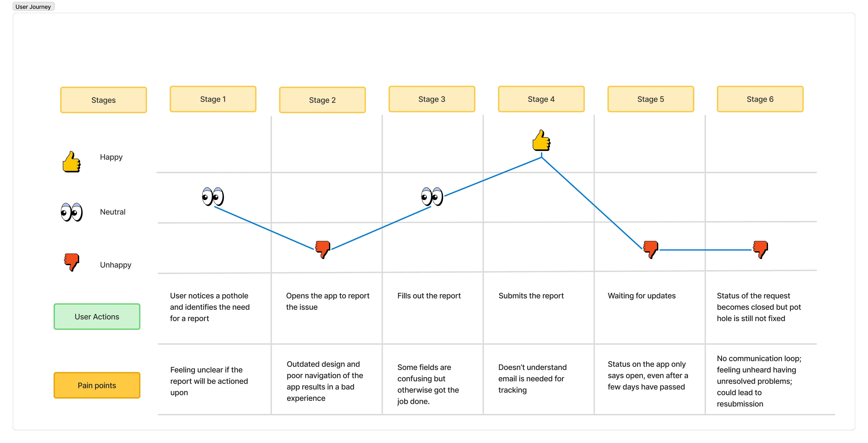This screenshot has height=443, width=868.
Task: Click the orange Pain points label box
Action: (97, 385)
